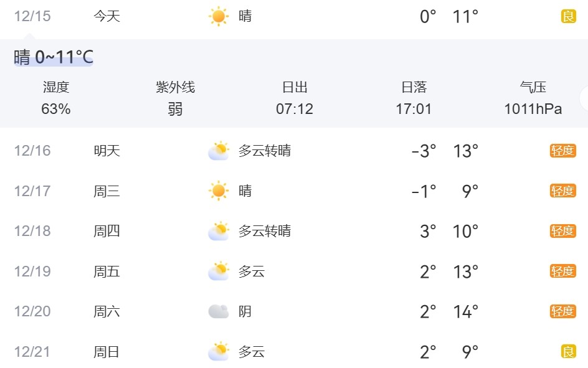
Task: Select the 12/20 周六 date entry
Action: tap(32, 311)
